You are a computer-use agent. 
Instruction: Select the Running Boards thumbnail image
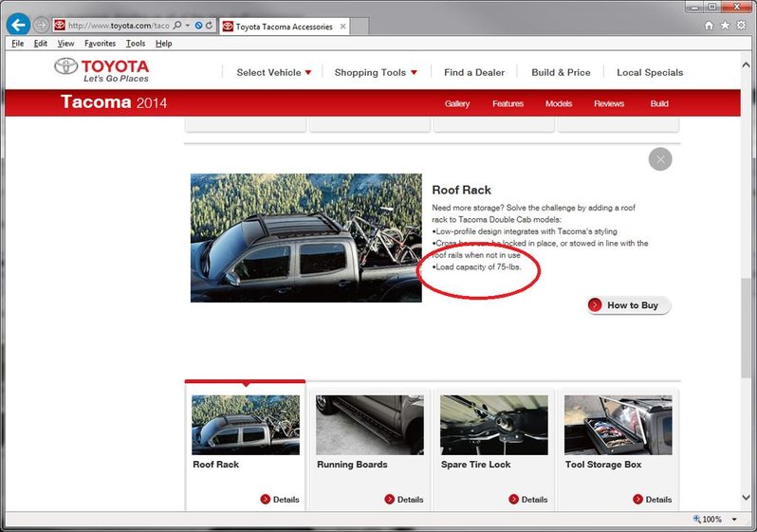370,425
